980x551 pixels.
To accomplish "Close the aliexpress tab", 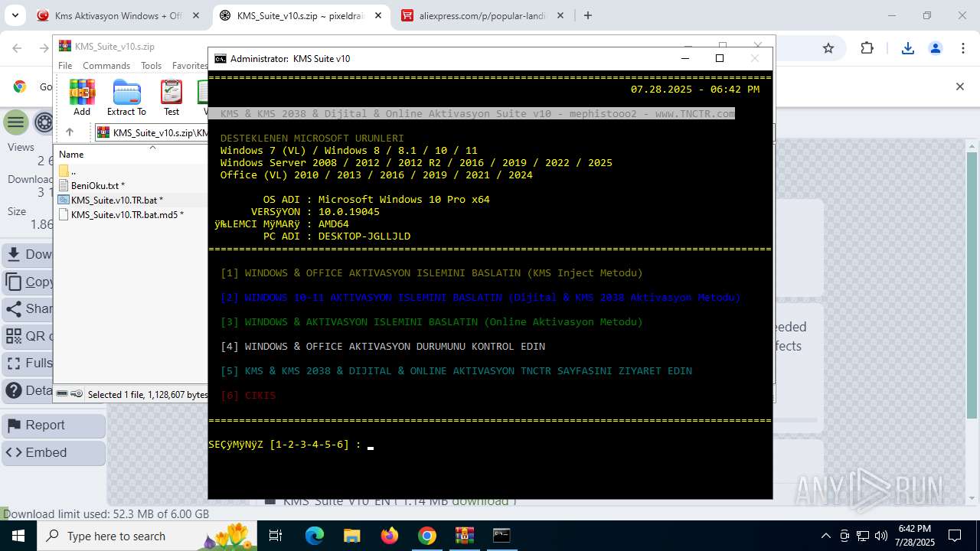I will 560,15.
